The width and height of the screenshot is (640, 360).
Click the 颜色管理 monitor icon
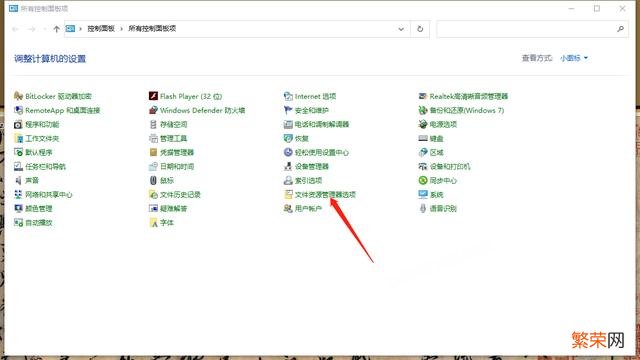(18, 209)
